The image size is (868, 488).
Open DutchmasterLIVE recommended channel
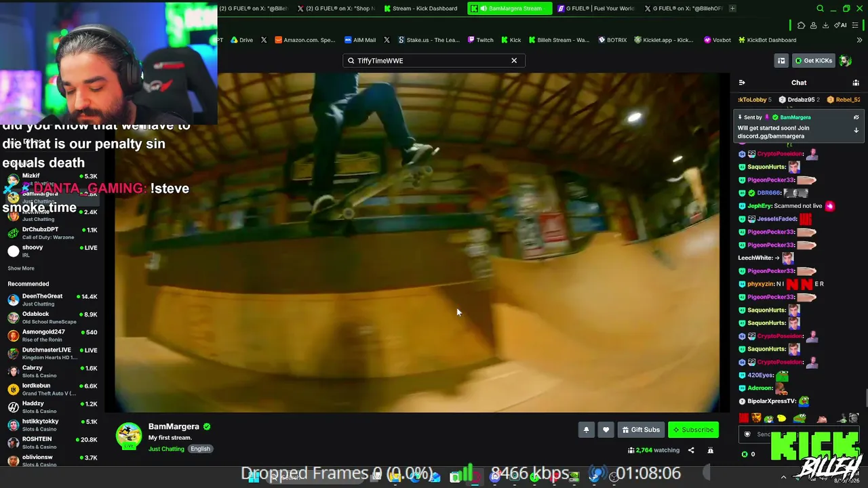pyautogui.click(x=53, y=353)
